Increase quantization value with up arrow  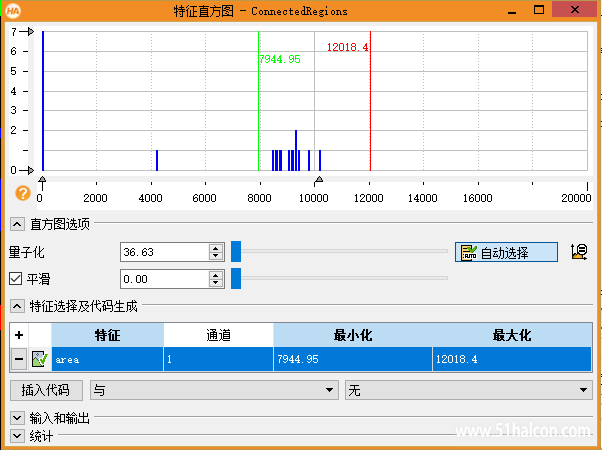[x=216, y=248]
